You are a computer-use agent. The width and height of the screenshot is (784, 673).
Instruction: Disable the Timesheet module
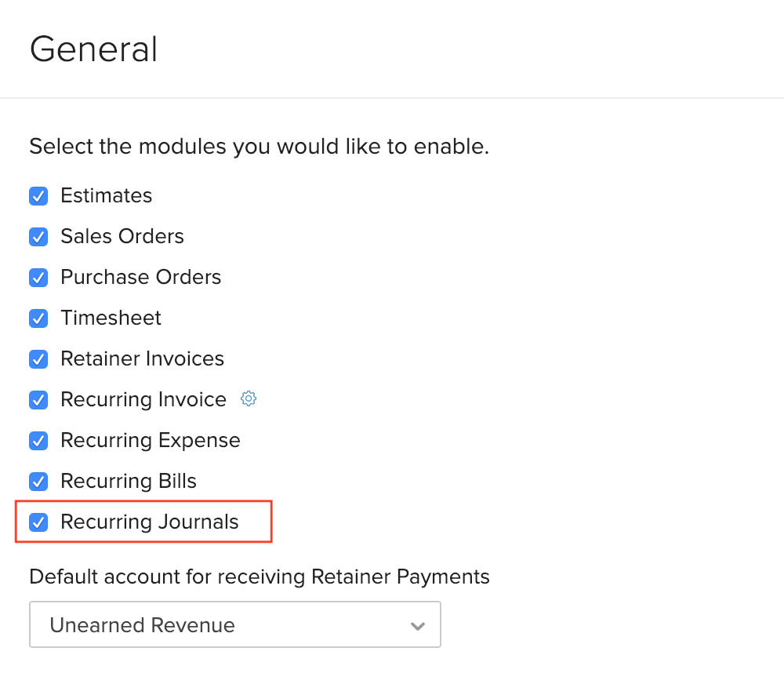38,318
